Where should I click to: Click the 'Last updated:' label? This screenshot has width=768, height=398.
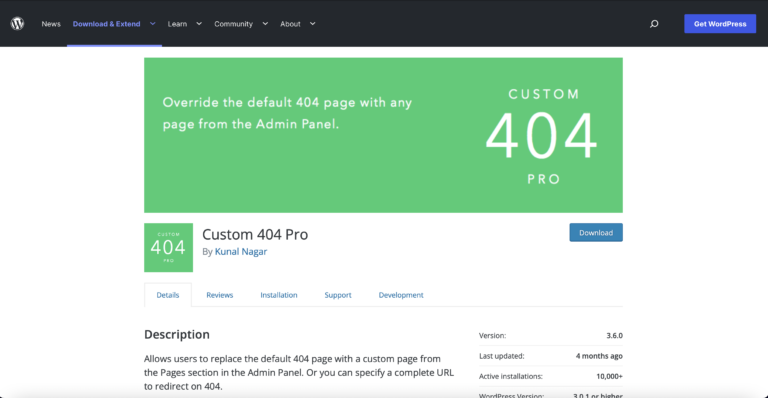tap(502, 356)
